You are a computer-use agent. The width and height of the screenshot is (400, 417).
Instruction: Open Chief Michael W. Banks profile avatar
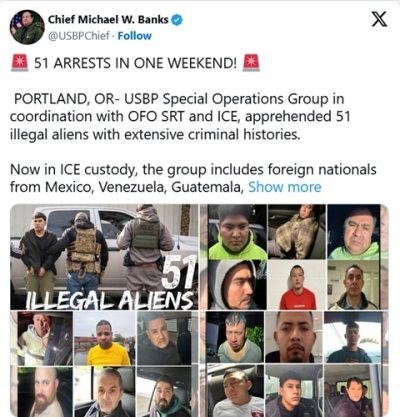tap(27, 27)
